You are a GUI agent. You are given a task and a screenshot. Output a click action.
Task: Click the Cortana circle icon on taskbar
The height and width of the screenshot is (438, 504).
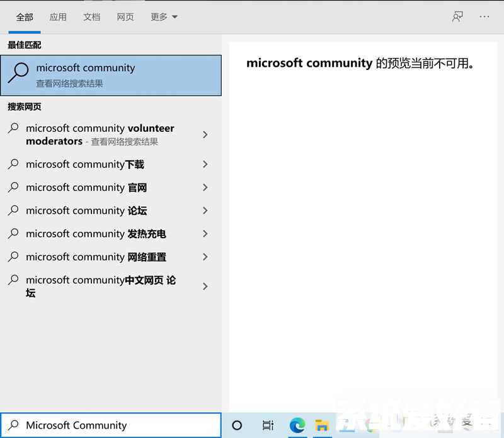point(237,425)
